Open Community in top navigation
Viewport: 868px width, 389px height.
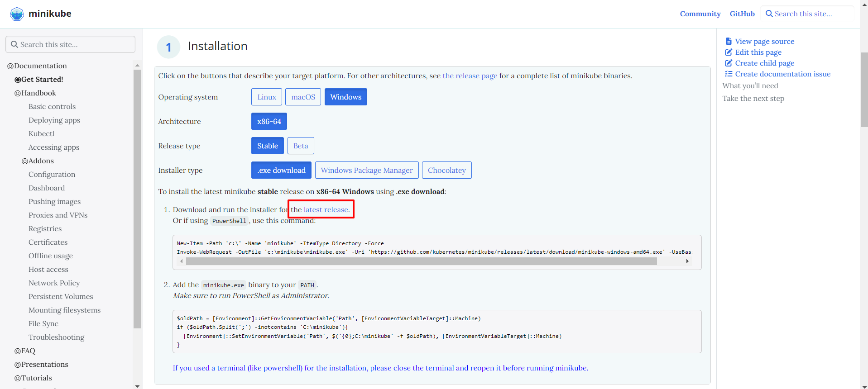pos(700,14)
